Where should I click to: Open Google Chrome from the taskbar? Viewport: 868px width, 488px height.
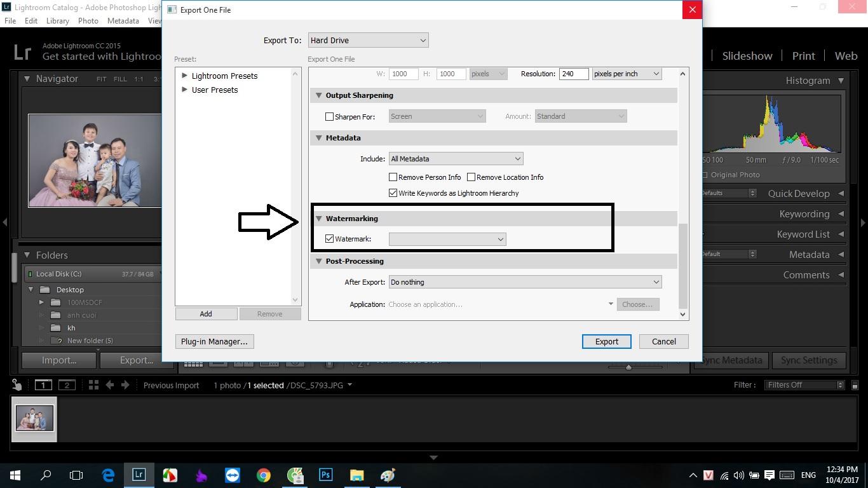[263, 475]
